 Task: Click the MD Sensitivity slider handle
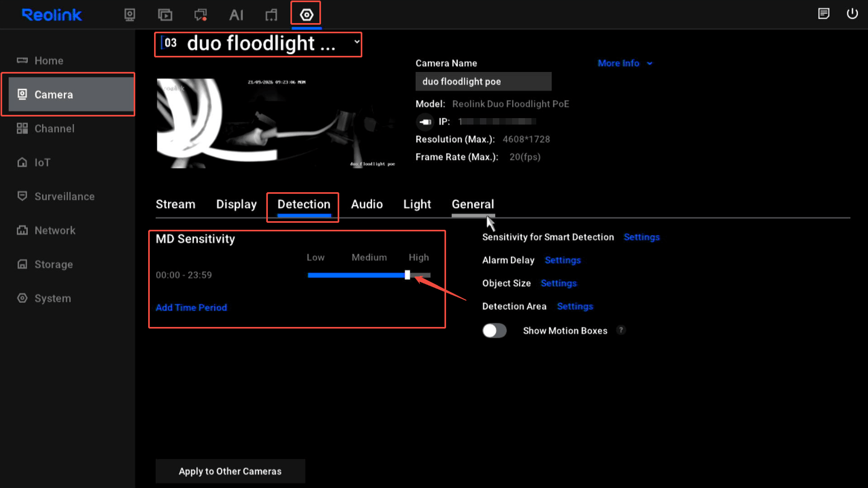[x=407, y=275]
